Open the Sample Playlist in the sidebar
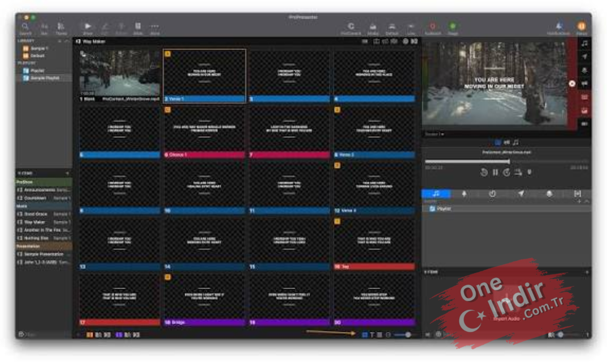This screenshot has width=607, height=364. coord(44,78)
